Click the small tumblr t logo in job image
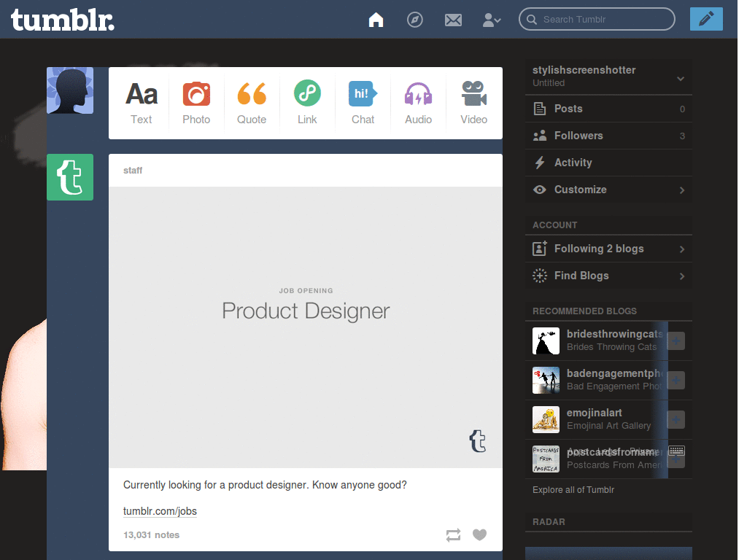The height and width of the screenshot is (560, 747). coord(478,440)
